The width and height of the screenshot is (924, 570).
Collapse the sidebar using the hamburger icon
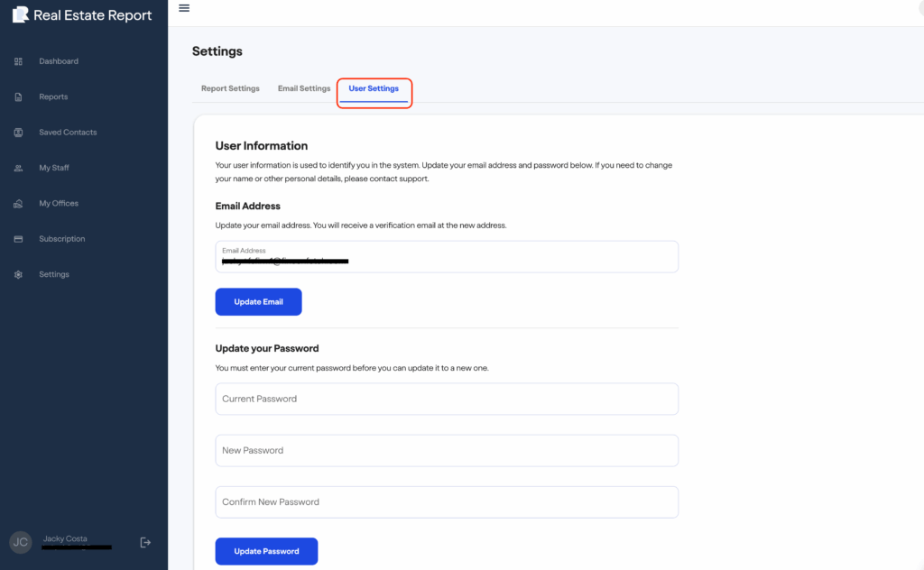pyautogui.click(x=184, y=7)
